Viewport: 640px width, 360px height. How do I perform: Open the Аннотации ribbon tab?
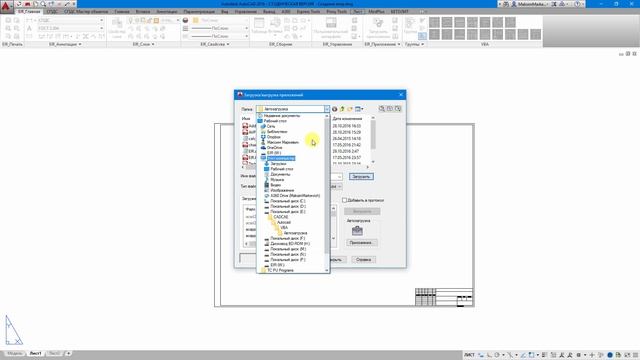167,12
